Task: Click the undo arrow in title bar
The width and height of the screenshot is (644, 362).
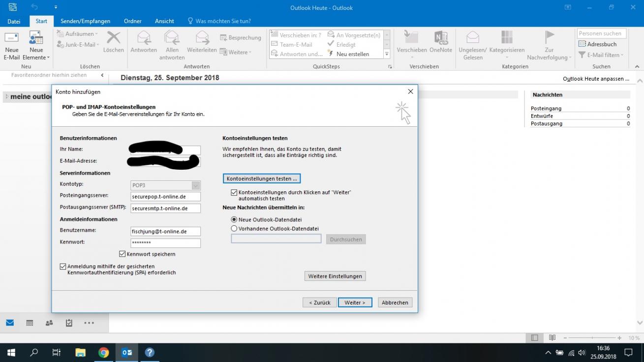Action: [34, 7]
